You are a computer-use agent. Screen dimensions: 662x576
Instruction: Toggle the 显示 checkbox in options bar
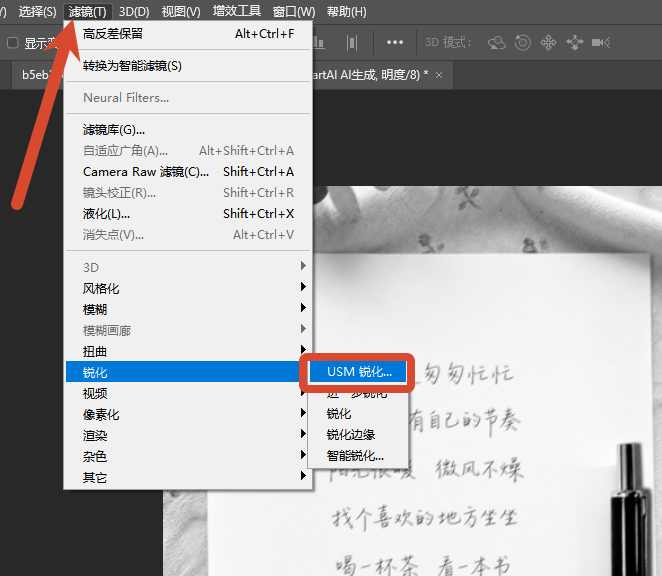point(13,43)
